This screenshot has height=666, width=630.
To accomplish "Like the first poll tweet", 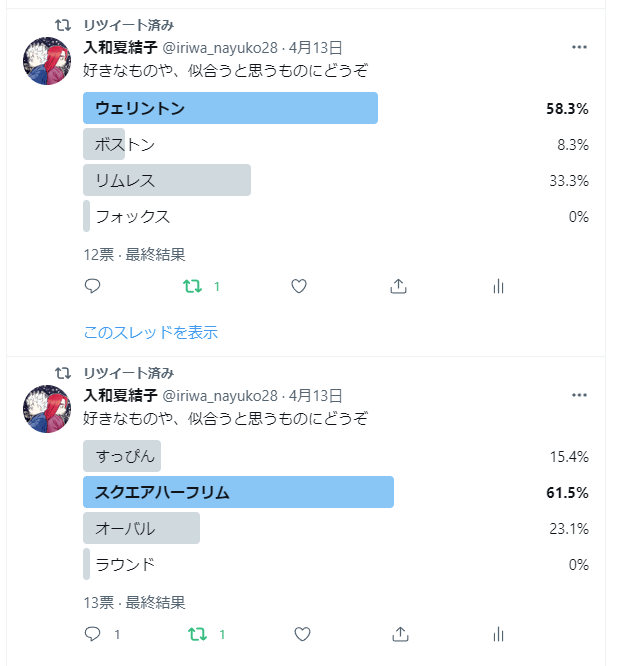I will pos(299,286).
